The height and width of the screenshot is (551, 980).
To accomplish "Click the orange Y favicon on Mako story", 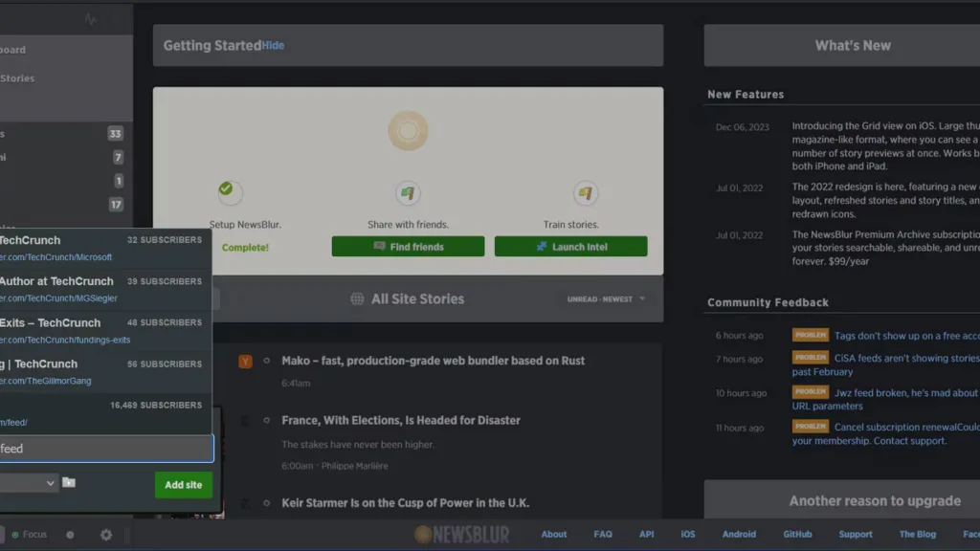I will pos(246,361).
